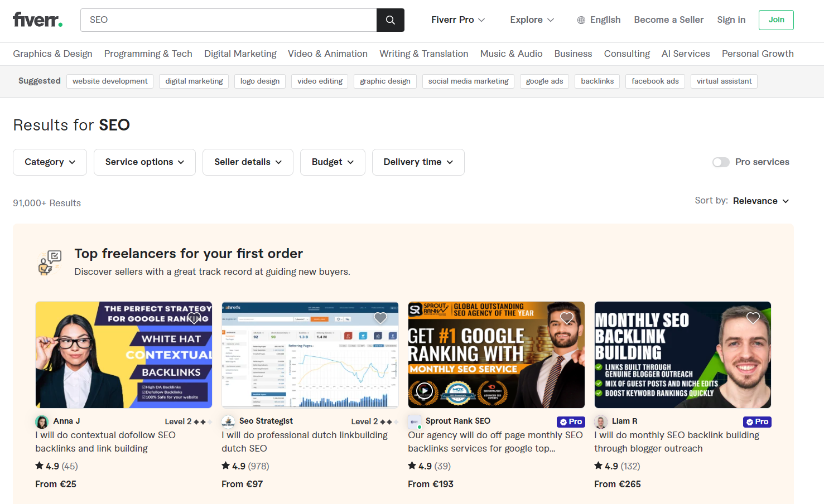The image size is (824, 504).
Task: Open the Seller details filter
Action: [248, 162]
